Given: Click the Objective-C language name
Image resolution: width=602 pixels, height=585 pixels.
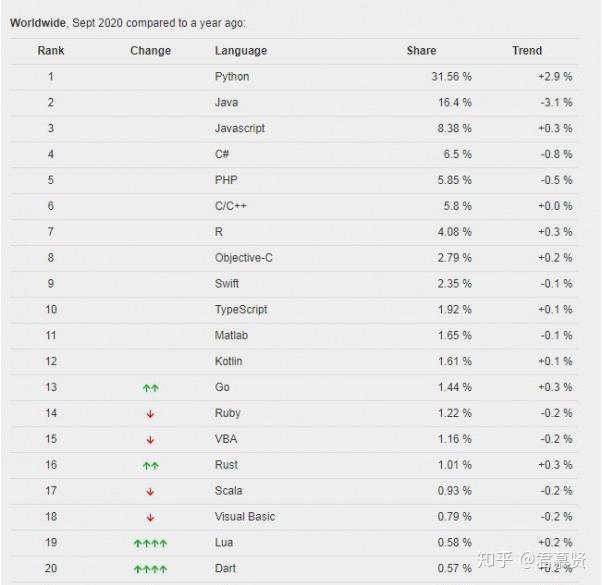Looking at the screenshot, I should 243,258.
